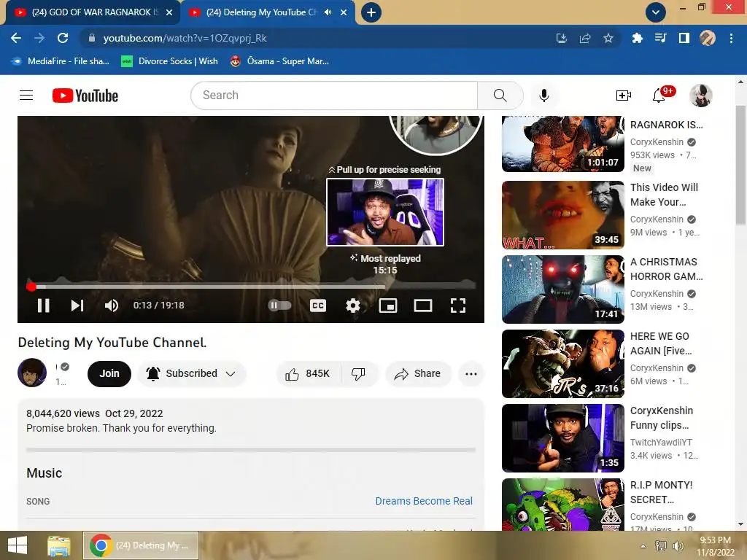Screen dimensions: 747x560
Task: Bookmark this page with star
Action: pos(608,38)
